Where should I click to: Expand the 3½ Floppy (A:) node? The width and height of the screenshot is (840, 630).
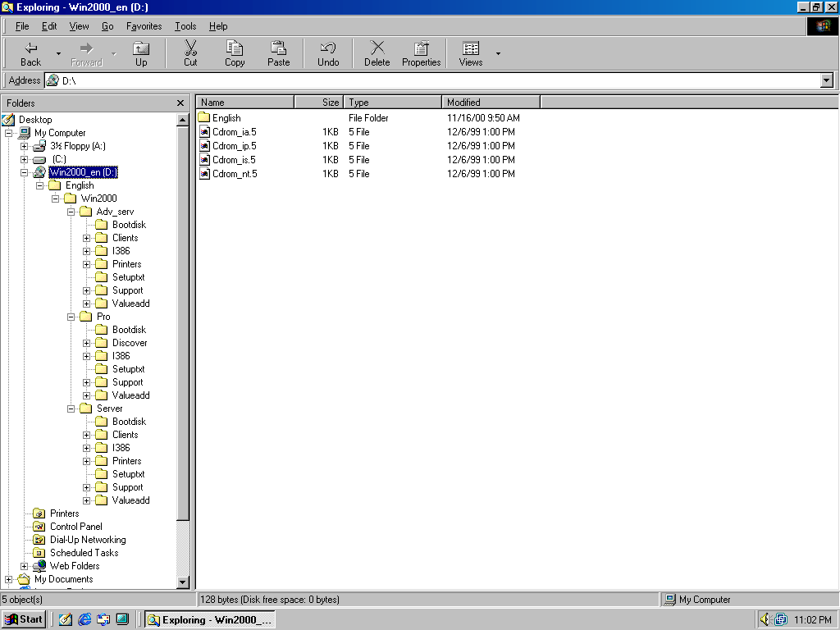coord(24,146)
